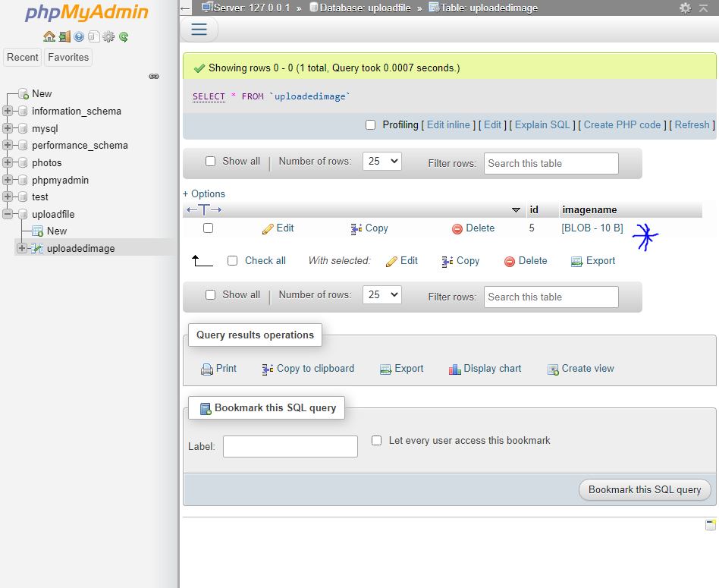719x588 pixels.
Task: Select the Log out door icon
Action: (64, 36)
